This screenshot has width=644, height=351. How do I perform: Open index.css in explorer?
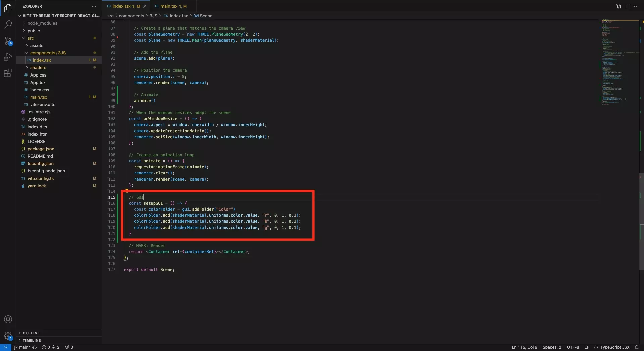59,90
